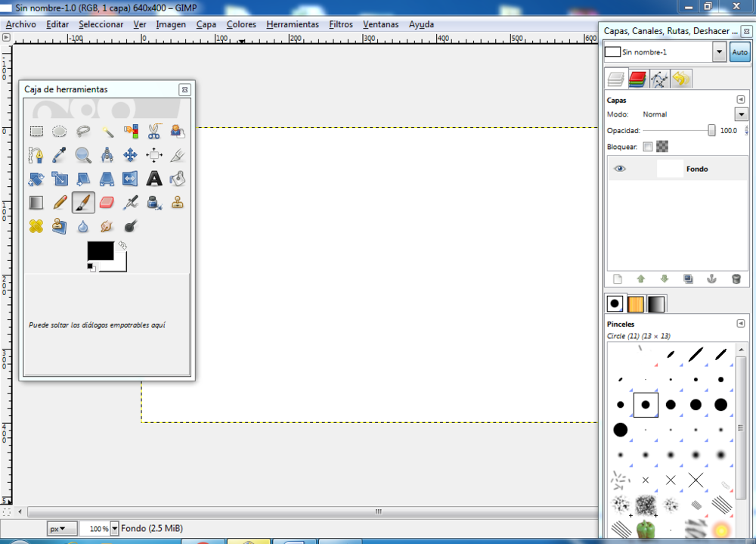The width and height of the screenshot is (756, 544).
Task: Click the black foreground color swatch
Action: [101, 250]
